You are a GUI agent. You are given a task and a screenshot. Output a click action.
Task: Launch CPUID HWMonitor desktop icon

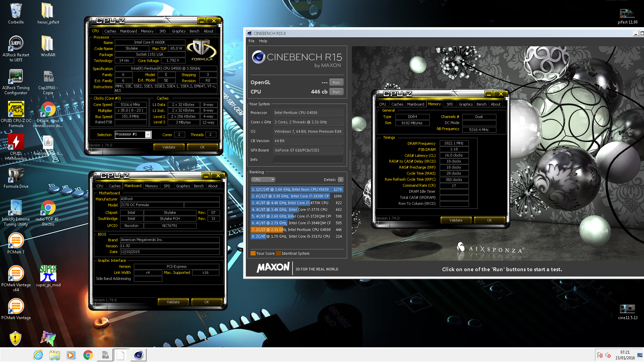(16, 147)
